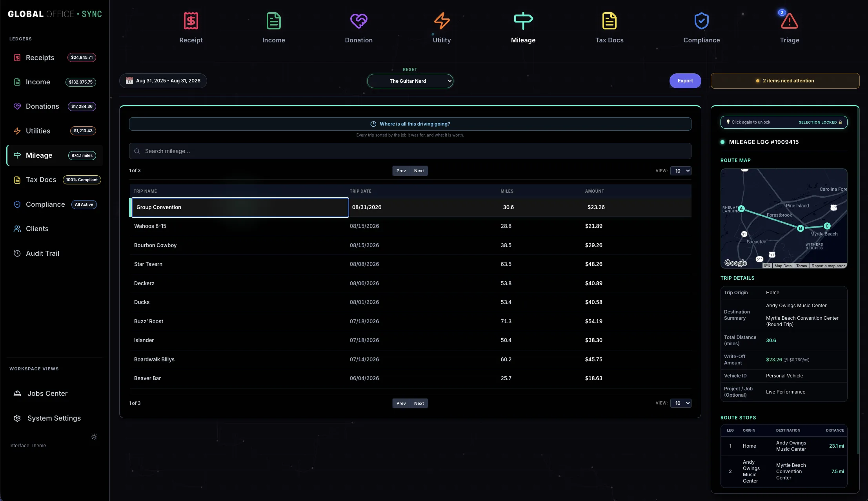Screen dimensions: 868x501
Task: Open Jobs Center workspace view
Action: pyautogui.click(x=55, y=394)
